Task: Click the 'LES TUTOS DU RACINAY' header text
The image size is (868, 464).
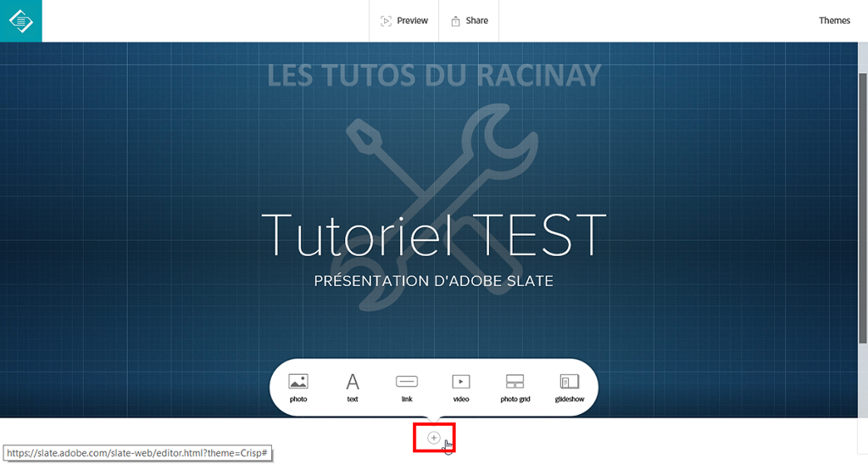Action: tap(433, 75)
